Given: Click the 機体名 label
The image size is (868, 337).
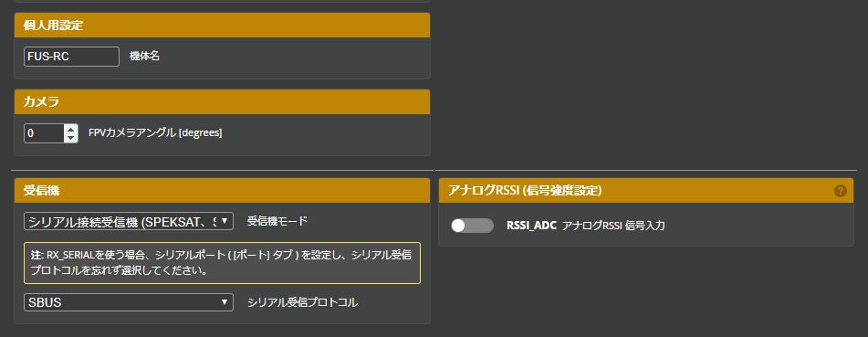Looking at the screenshot, I should pos(144,56).
